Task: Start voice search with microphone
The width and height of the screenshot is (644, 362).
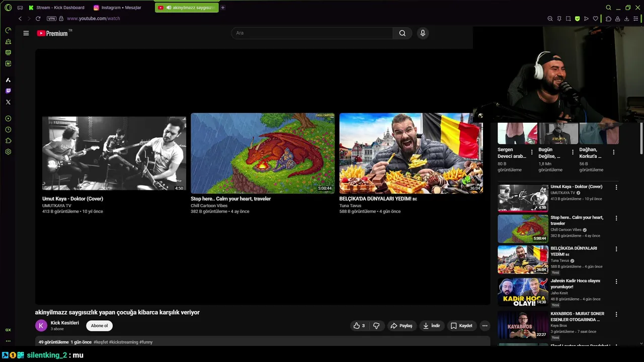Action: point(423,33)
